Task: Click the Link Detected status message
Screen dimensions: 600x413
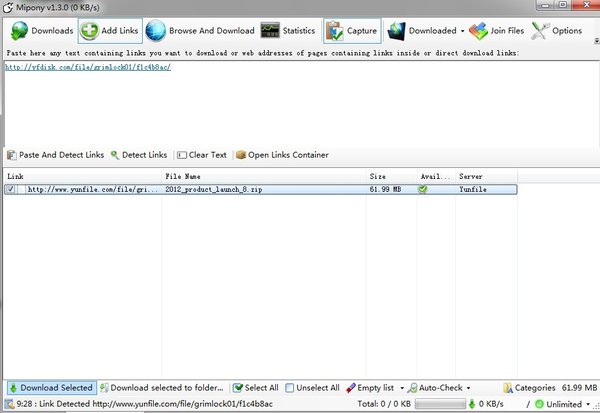Action: coord(145,404)
